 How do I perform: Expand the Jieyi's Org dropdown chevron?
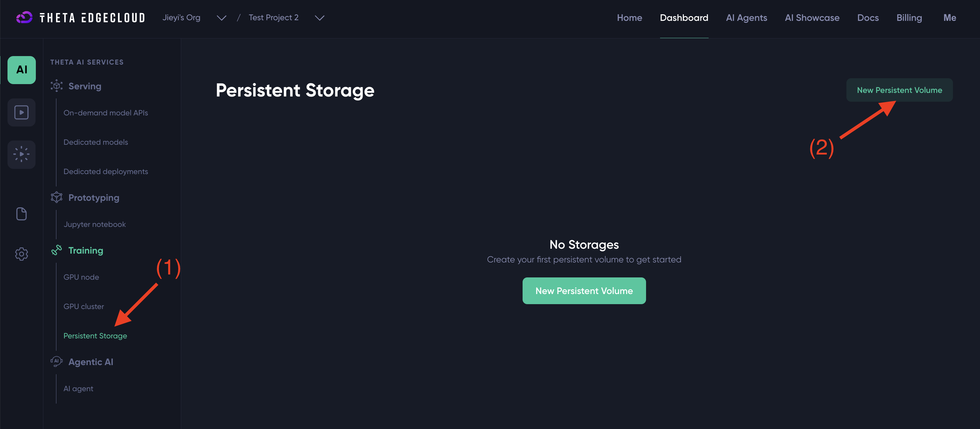click(x=222, y=18)
